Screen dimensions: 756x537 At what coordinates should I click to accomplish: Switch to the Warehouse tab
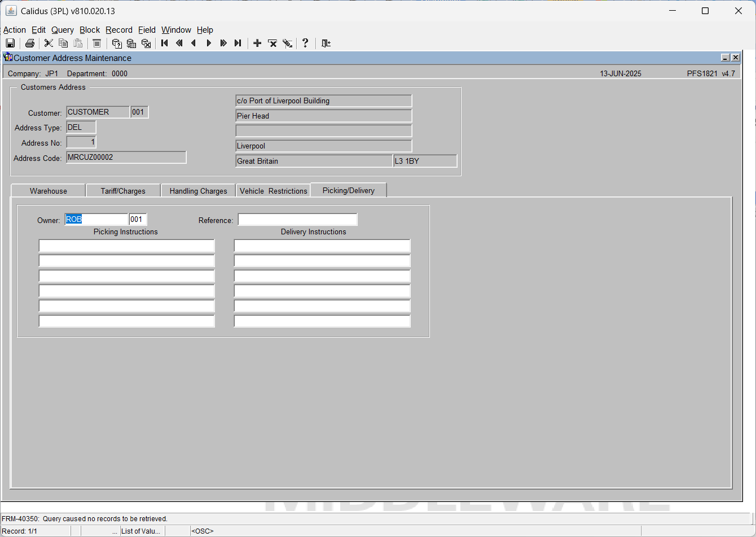click(49, 191)
